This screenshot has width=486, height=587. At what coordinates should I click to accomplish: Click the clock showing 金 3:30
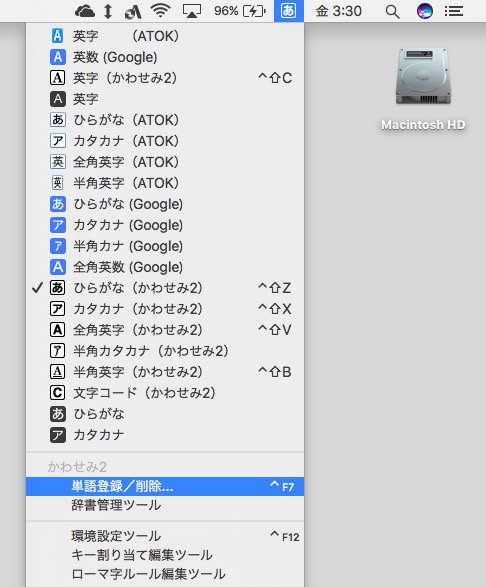[x=338, y=11]
